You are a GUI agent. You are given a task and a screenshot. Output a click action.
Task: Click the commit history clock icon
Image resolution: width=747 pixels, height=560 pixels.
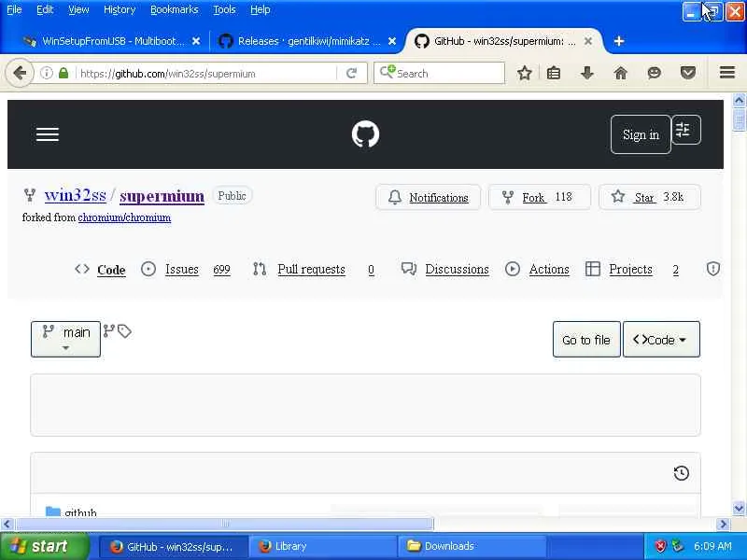(x=682, y=473)
